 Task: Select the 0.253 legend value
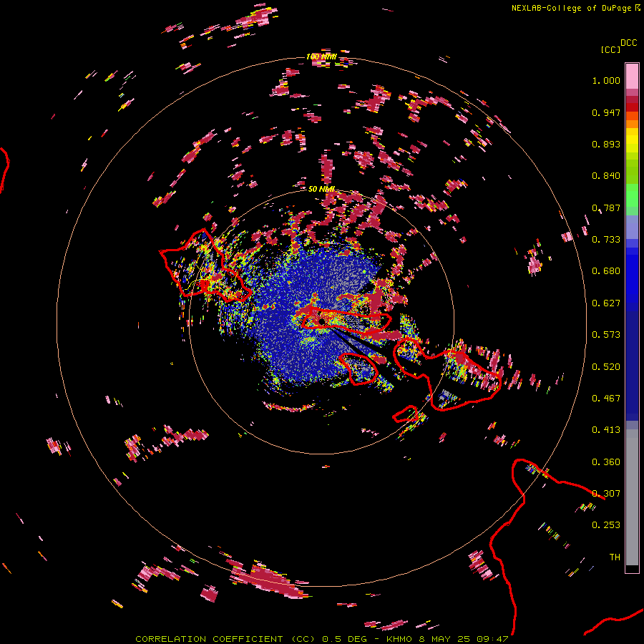click(x=606, y=525)
